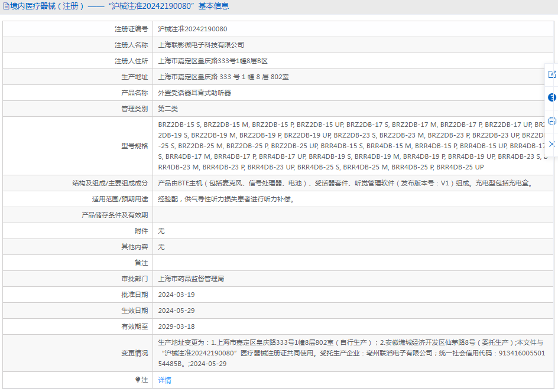Click the document icon before the page title
This screenshot has height=392, width=558.
[x=6, y=6]
